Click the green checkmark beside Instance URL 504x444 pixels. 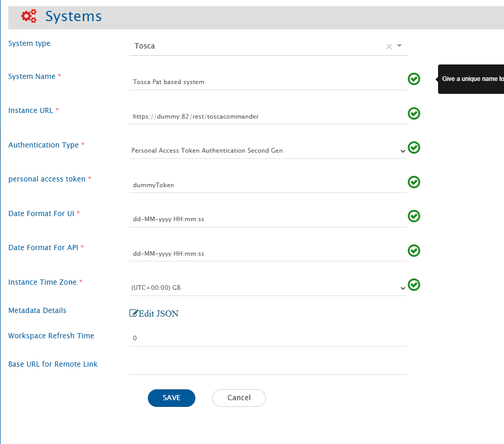(414, 113)
